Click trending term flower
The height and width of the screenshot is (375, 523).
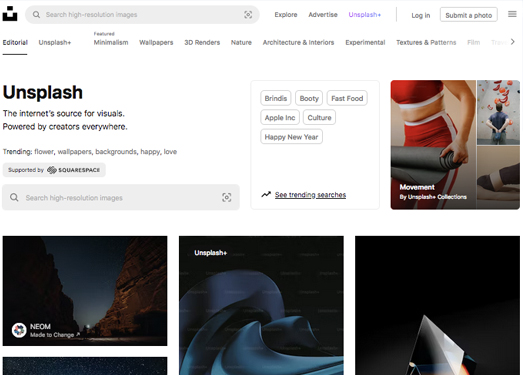pos(44,151)
